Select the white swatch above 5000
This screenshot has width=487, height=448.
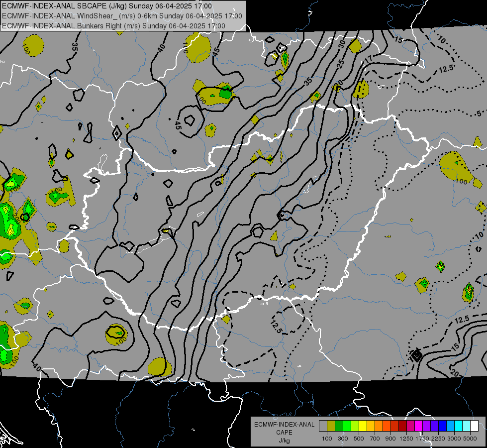(x=474, y=426)
